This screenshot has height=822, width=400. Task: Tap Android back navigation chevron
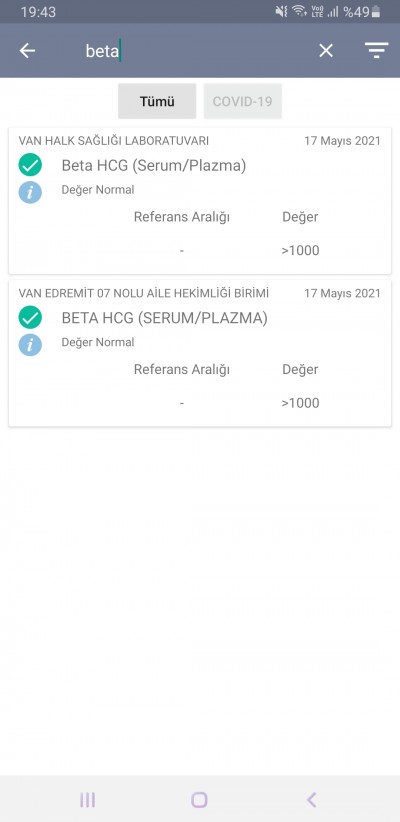point(311,800)
